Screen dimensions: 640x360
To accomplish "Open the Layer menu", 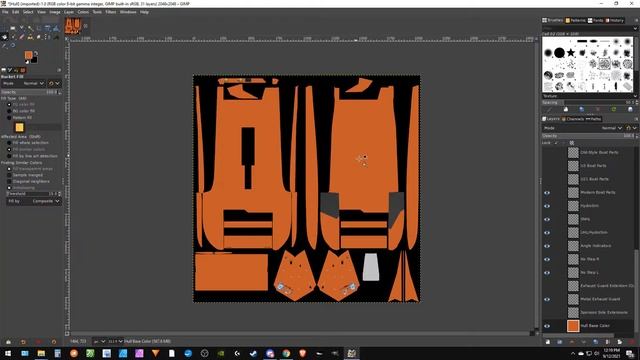I will coord(69,12).
